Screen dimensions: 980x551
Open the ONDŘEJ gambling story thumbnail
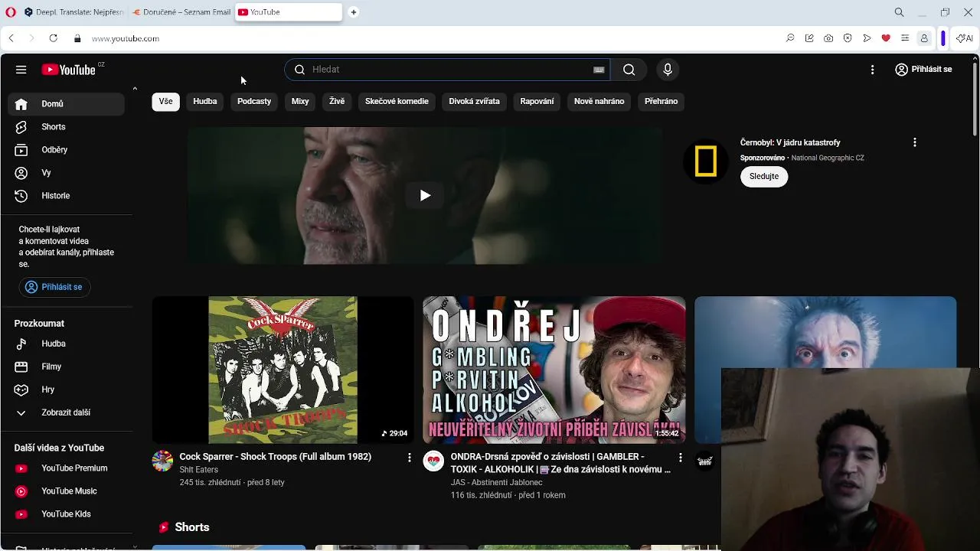click(x=554, y=370)
